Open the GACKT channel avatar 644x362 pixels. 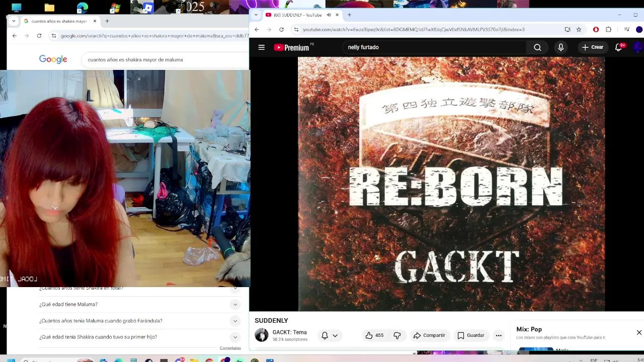click(262, 335)
